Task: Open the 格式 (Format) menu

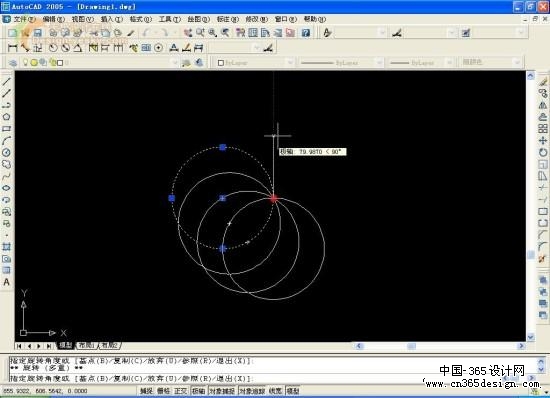Action: [x=140, y=19]
